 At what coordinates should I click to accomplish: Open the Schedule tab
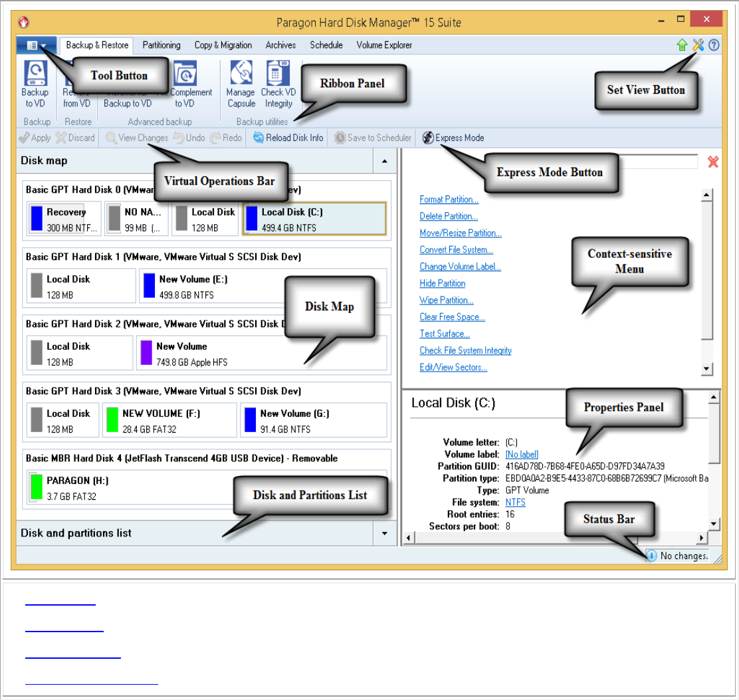[326, 45]
